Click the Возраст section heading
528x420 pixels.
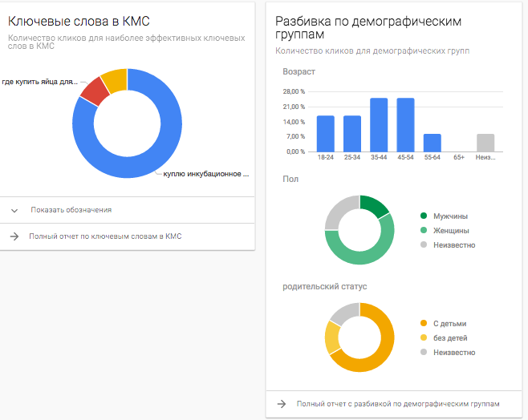299,71
